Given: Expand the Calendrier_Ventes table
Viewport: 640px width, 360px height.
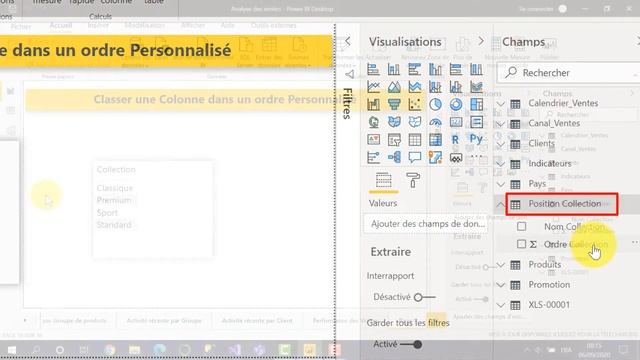Looking at the screenshot, I should tap(501, 104).
